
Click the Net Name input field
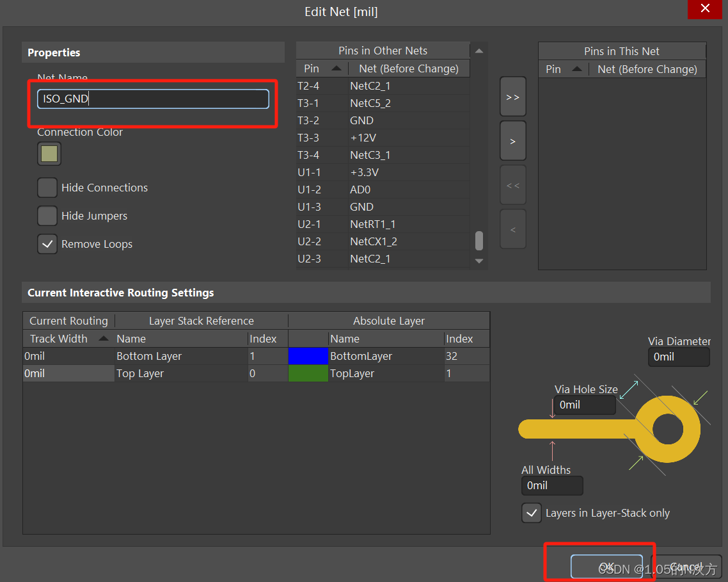pyautogui.click(x=152, y=99)
